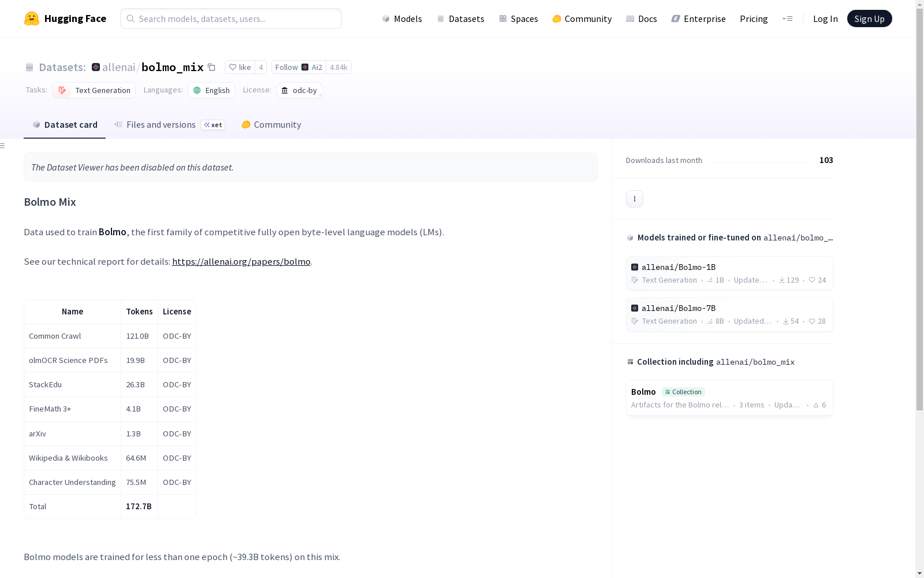Click the Tokens column header
Screen dimensions: 924x578
pos(139,312)
